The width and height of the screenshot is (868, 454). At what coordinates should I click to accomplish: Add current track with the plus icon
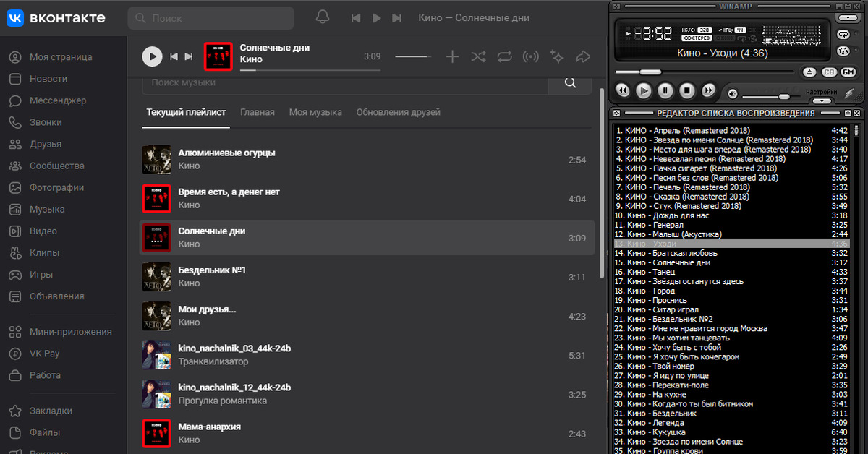click(x=452, y=56)
